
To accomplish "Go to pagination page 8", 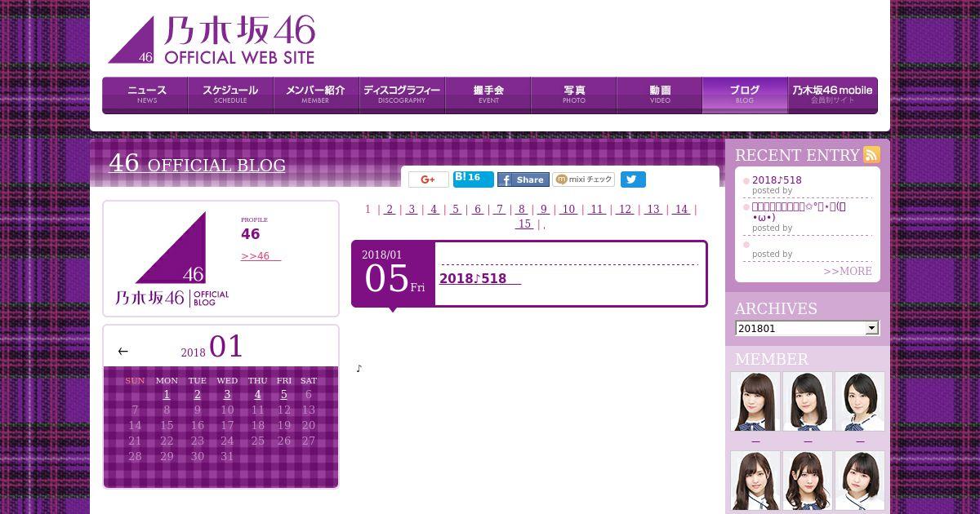I will [522, 209].
